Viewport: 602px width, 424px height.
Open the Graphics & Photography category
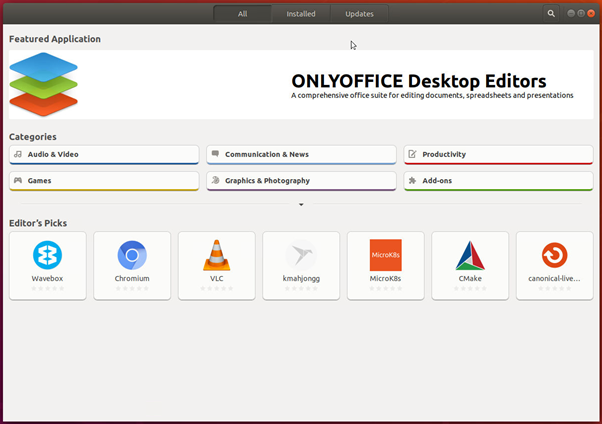click(x=301, y=181)
